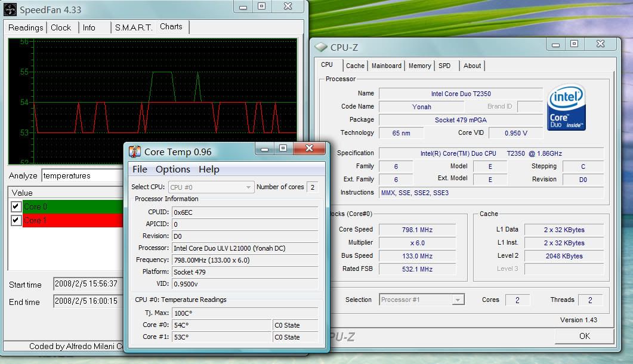Viewport: 633px width, 364px height.
Task: Select the CPU tab in CPU-Z
Action: [x=327, y=64]
